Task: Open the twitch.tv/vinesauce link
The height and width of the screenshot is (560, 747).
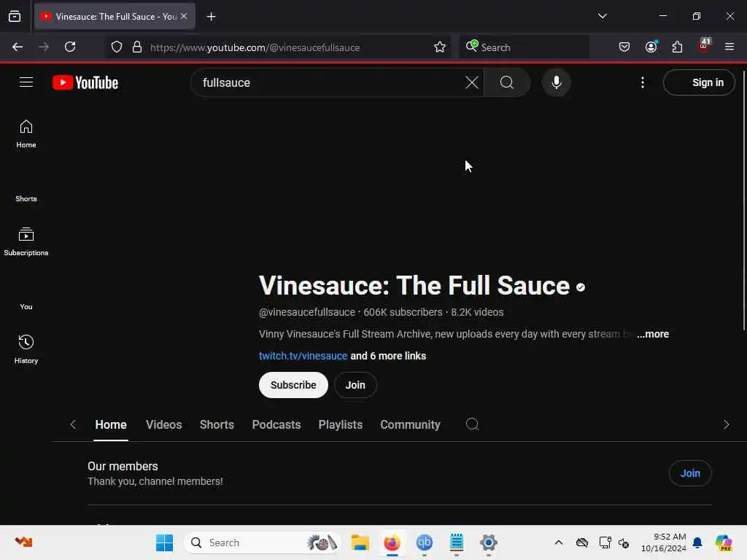Action: pos(303,356)
